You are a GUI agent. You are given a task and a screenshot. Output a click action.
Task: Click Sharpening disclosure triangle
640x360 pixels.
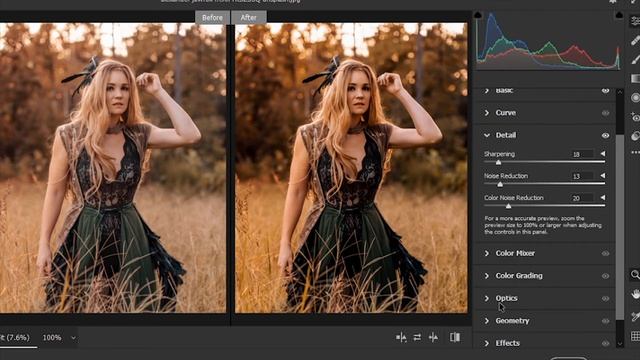[603, 154]
